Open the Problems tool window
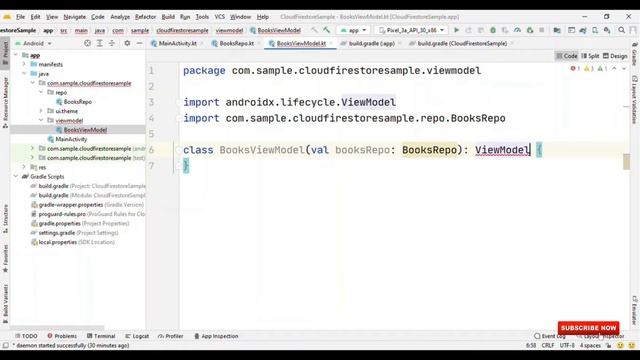Image resolution: width=640 pixels, height=360 pixels. tap(62, 336)
